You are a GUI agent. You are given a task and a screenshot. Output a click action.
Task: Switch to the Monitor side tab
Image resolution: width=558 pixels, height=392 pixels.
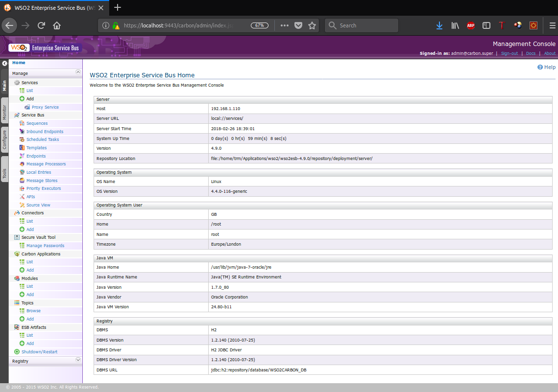[x=4, y=112]
